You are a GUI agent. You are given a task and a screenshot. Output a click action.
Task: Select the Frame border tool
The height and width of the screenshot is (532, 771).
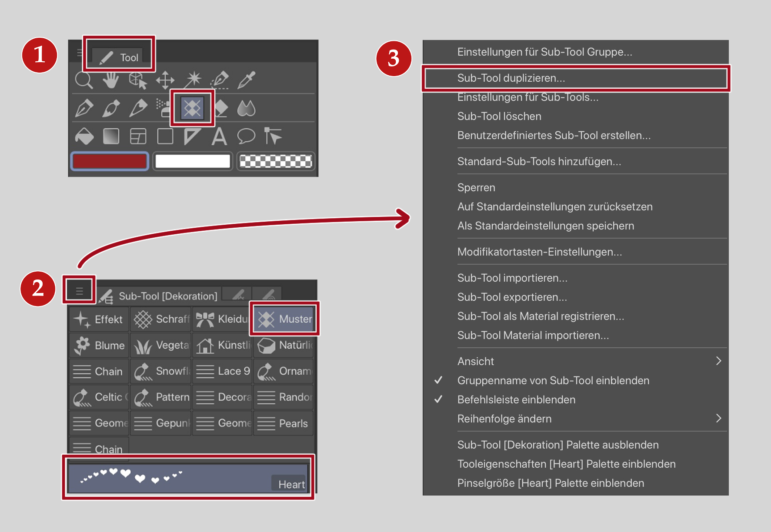(x=138, y=136)
